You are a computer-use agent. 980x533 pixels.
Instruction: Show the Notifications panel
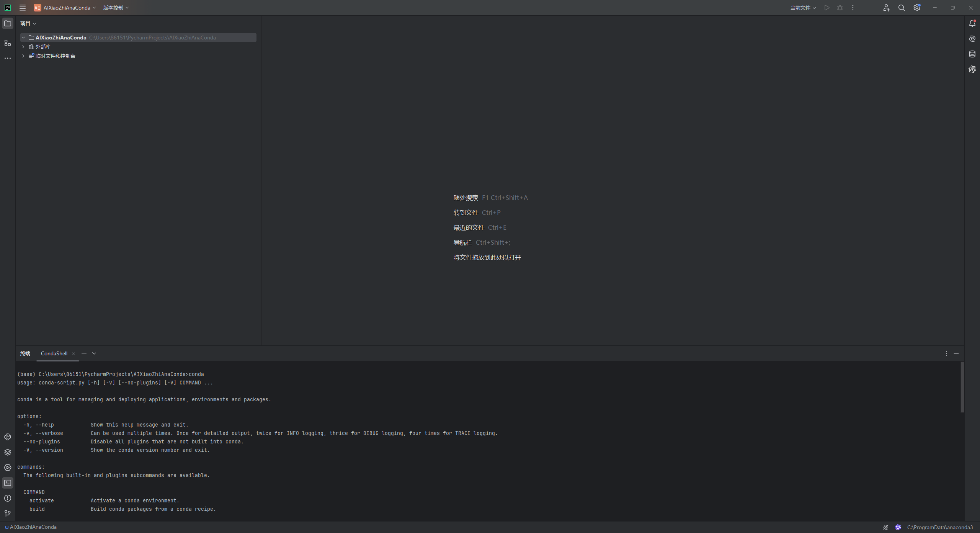tap(972, 23)
